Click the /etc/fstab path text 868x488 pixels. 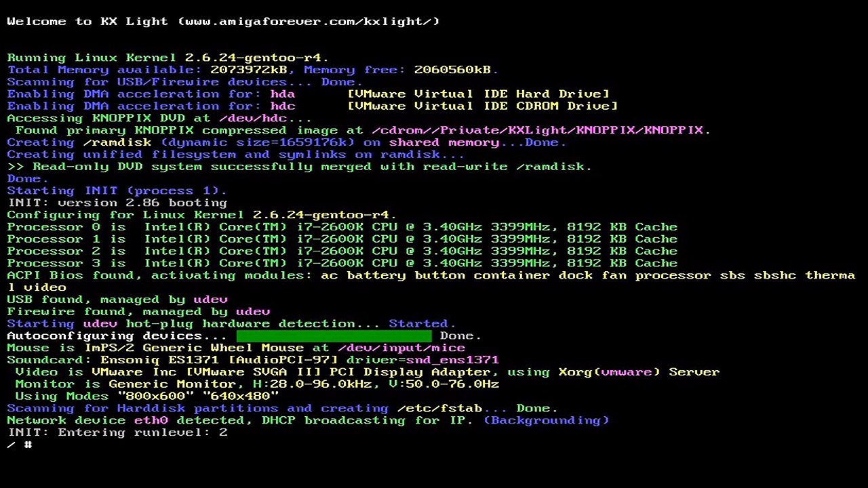pos(439,409)
